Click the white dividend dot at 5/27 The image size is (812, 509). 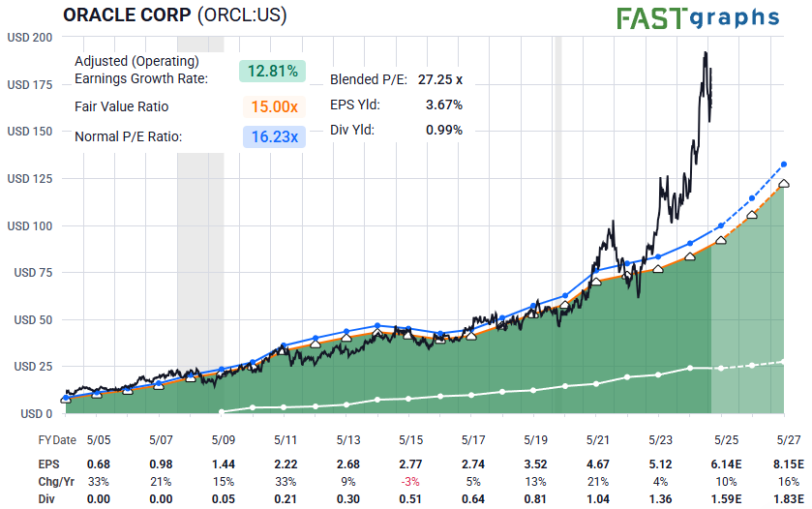[x=783, y=362]
